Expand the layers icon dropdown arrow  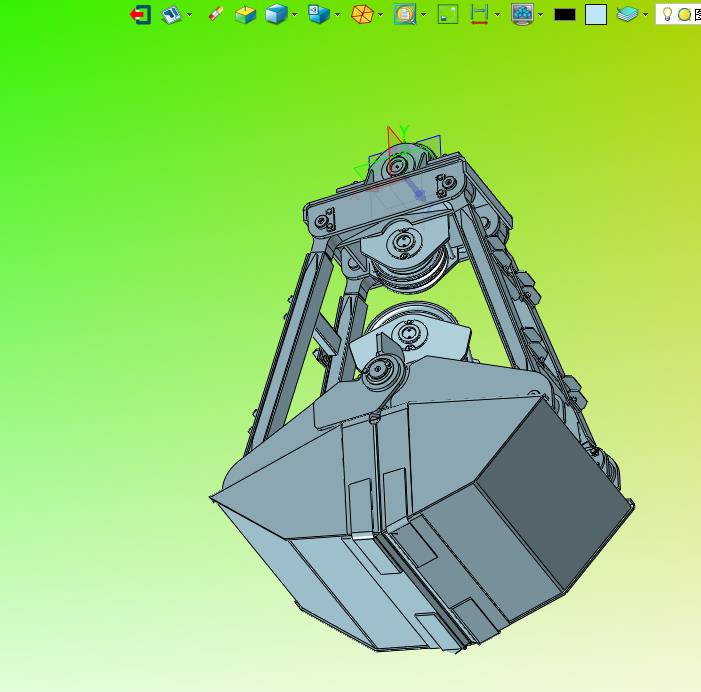click(x=645, y=15)
